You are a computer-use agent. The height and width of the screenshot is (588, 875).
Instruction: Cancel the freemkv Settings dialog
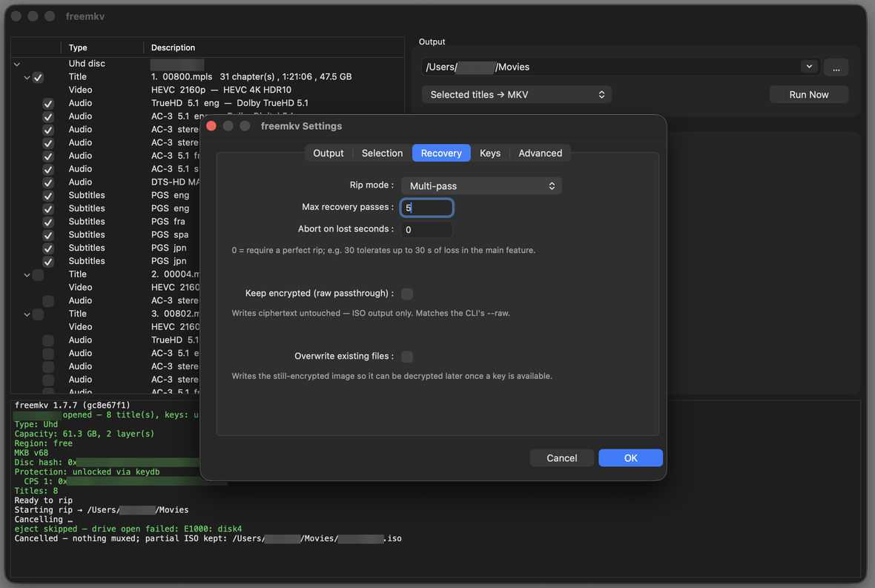pyautogui.click(x=561, y=458)
